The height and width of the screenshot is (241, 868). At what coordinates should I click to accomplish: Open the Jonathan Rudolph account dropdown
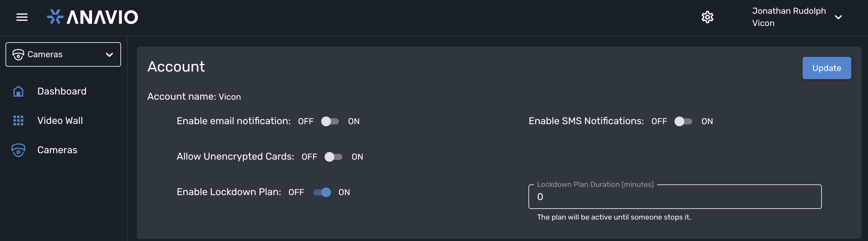pos(839,17)
